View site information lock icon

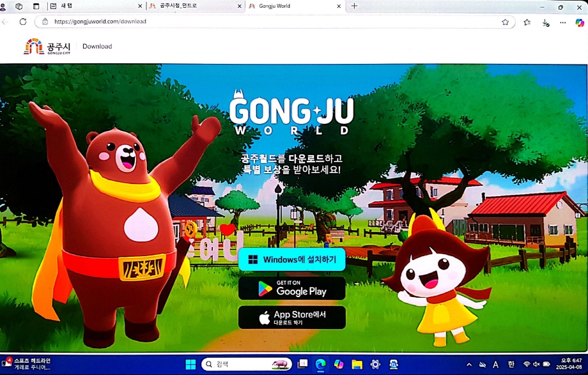pyautogui.click(x=45, y=21)
